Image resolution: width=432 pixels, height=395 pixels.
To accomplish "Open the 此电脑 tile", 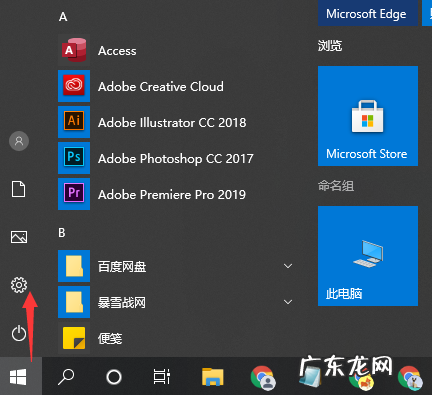I will 368,256.
